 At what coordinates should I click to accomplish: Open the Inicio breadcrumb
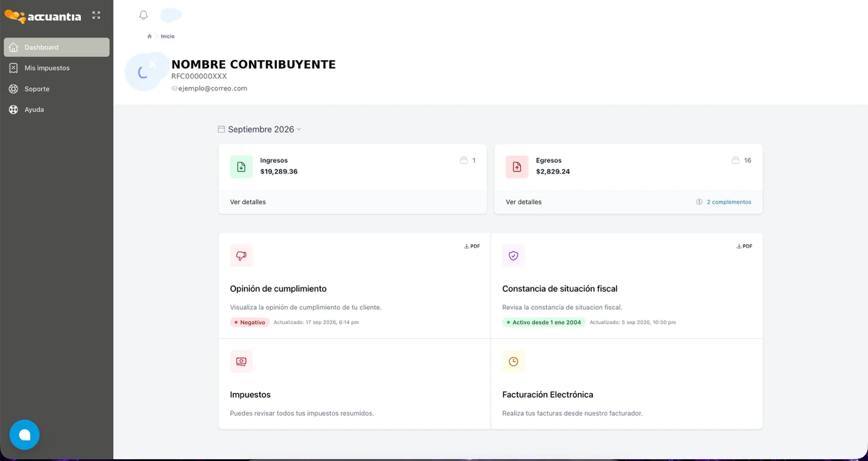(x=168, y=36)
